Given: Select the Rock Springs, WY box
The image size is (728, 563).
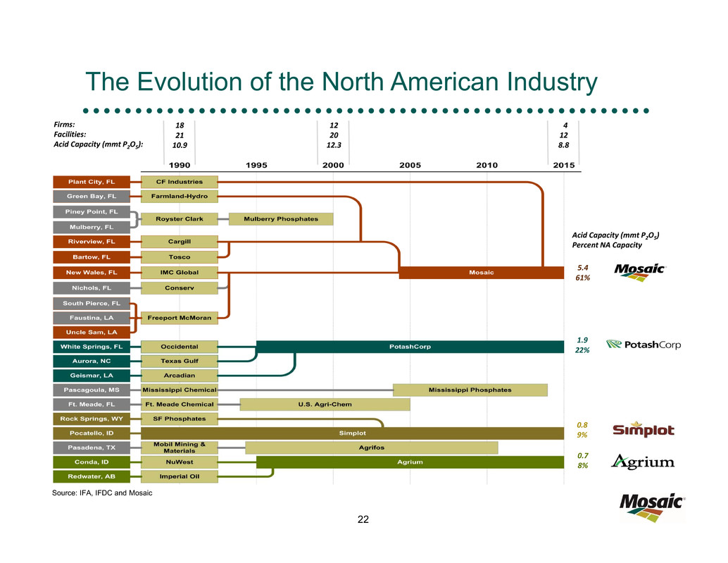Looking at the screenshot, I should point(92,419).
